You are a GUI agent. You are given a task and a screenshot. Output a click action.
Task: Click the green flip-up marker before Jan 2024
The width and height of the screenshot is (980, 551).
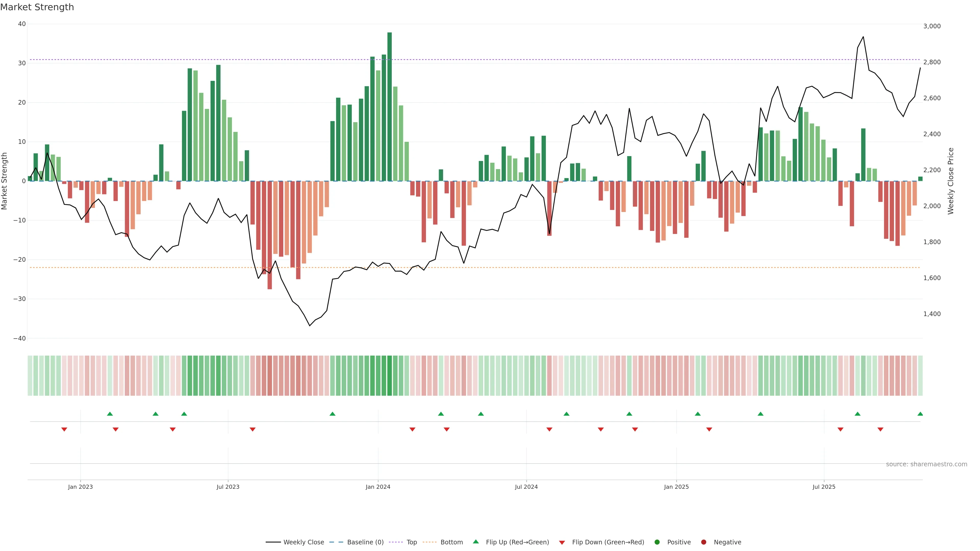333,414
